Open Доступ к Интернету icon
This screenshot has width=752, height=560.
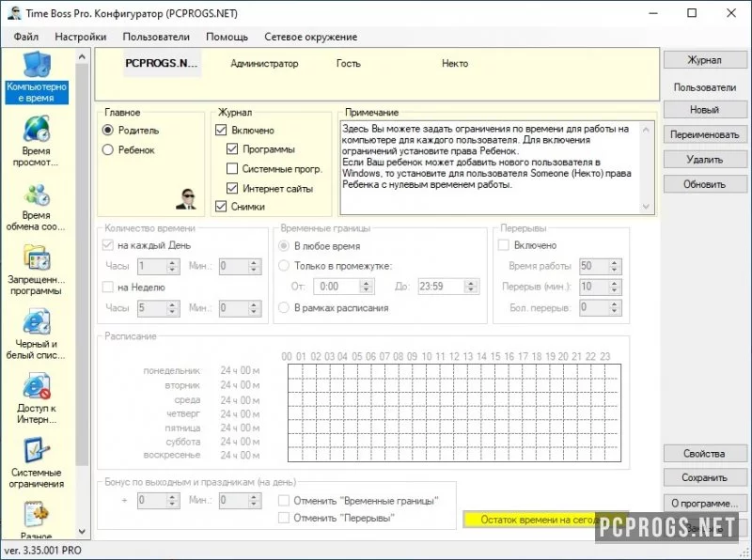[x=37, y=386]
